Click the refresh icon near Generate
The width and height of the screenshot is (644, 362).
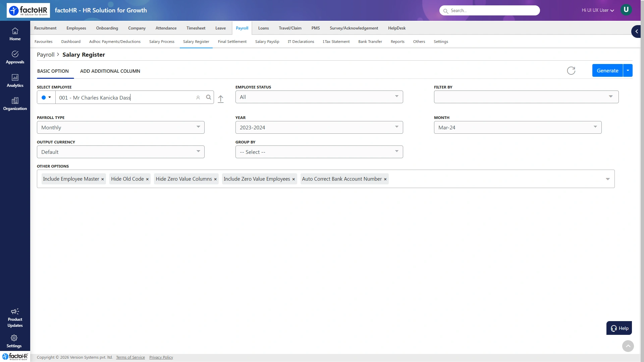[x=571, y=71]
